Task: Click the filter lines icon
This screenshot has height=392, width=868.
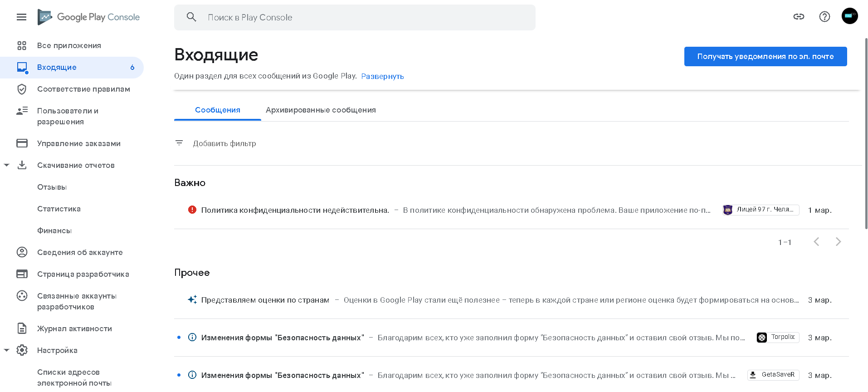Action: tap(179, 143)
